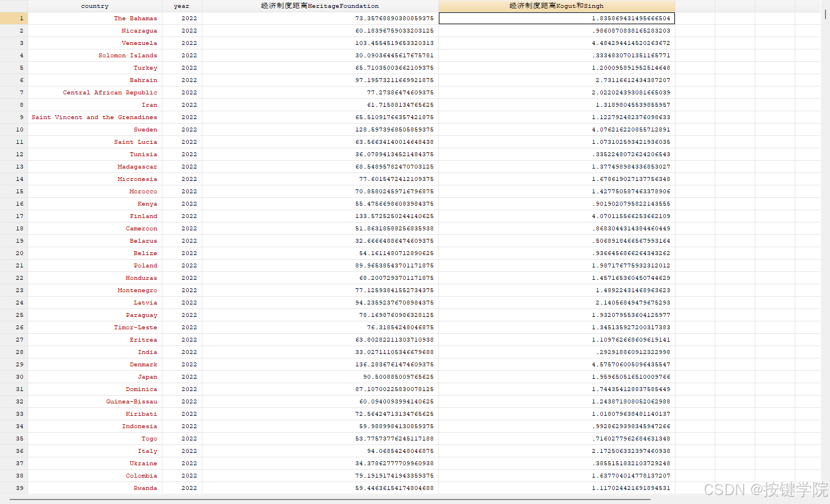The image size is (830, 504).
Task: Click the cell 'Eritrea'
Action: tap(95, 340)
